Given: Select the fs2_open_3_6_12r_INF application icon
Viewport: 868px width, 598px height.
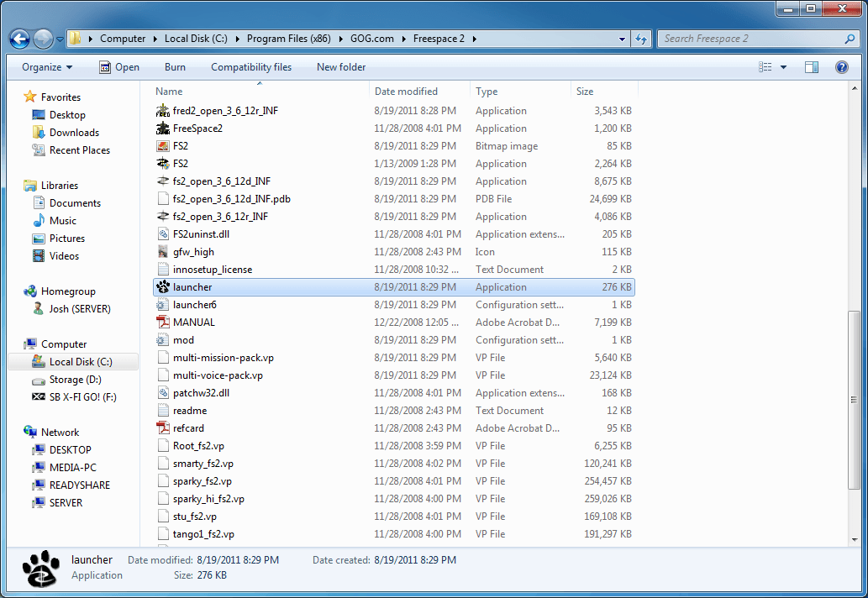Looking at the screenshot, I should [163, 217].
